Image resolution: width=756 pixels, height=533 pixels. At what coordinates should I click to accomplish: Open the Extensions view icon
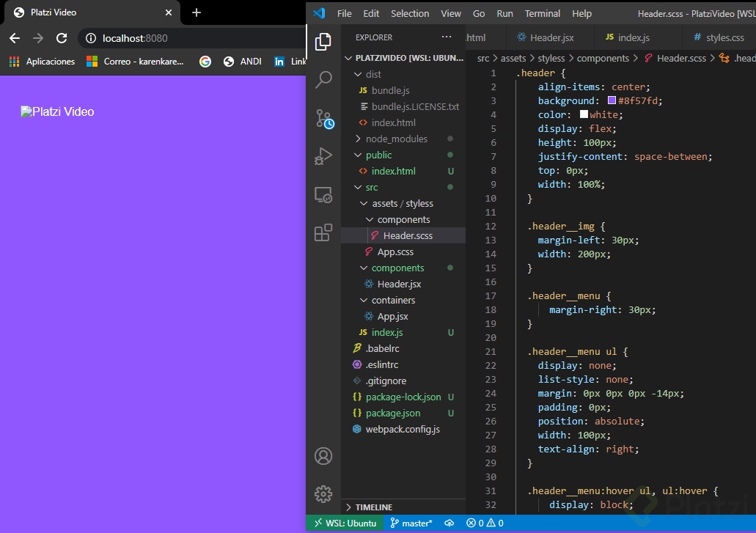[x=323, y=233]
